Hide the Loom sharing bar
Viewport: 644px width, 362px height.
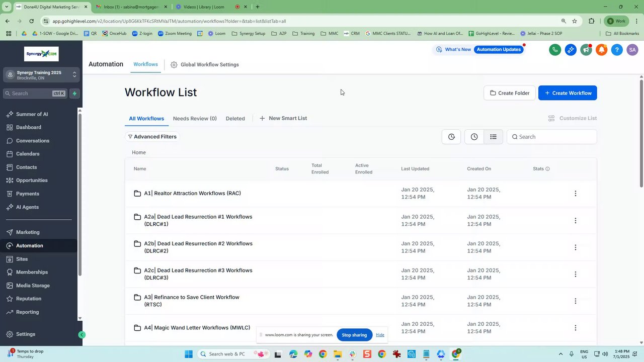click(380, 335)
